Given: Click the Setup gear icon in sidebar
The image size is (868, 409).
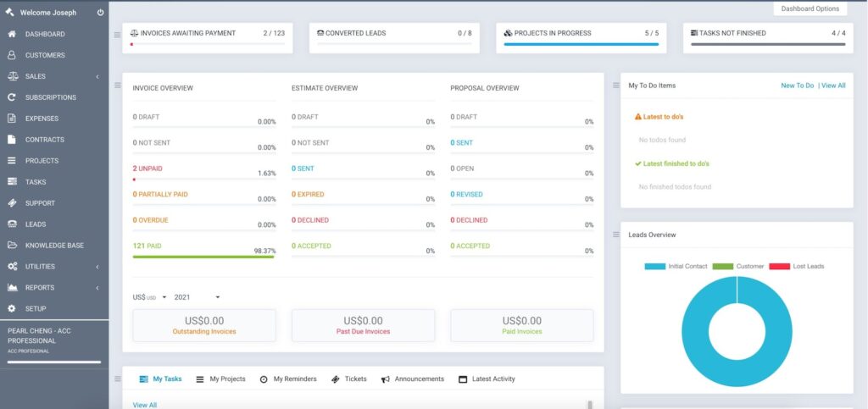Looking at the screenshot, I should coord(12,309).
